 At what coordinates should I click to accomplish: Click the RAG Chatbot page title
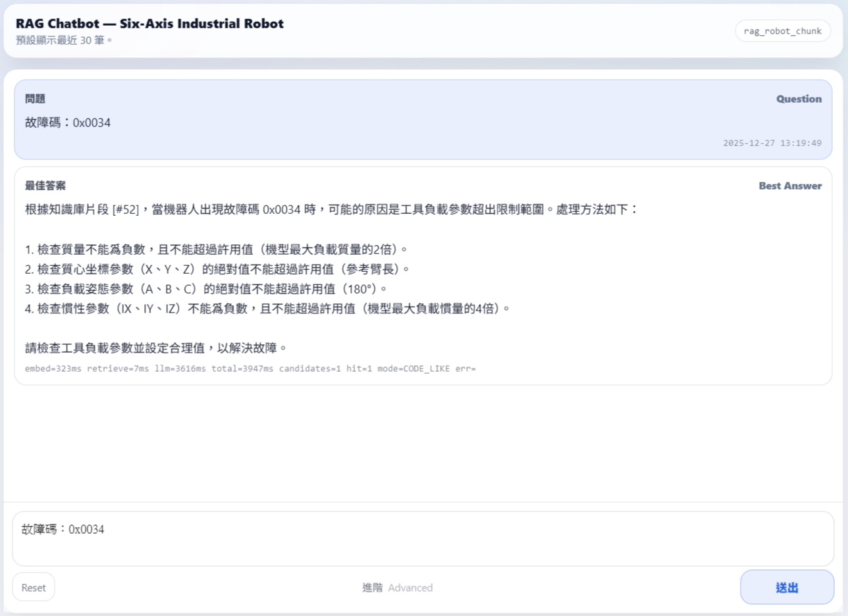click(x=149, y=24)
